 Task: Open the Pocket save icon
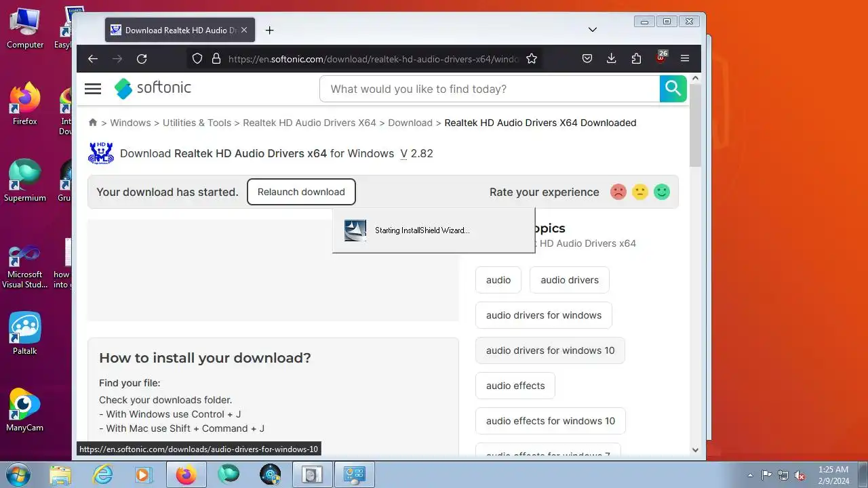coord(587,59)
